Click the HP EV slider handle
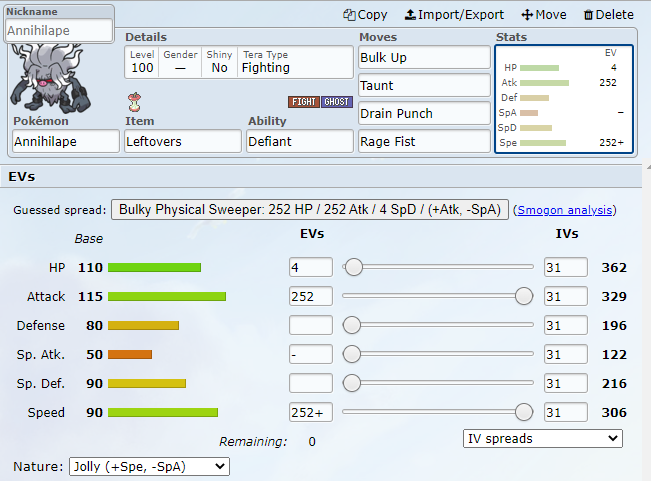 pos(354,267)
